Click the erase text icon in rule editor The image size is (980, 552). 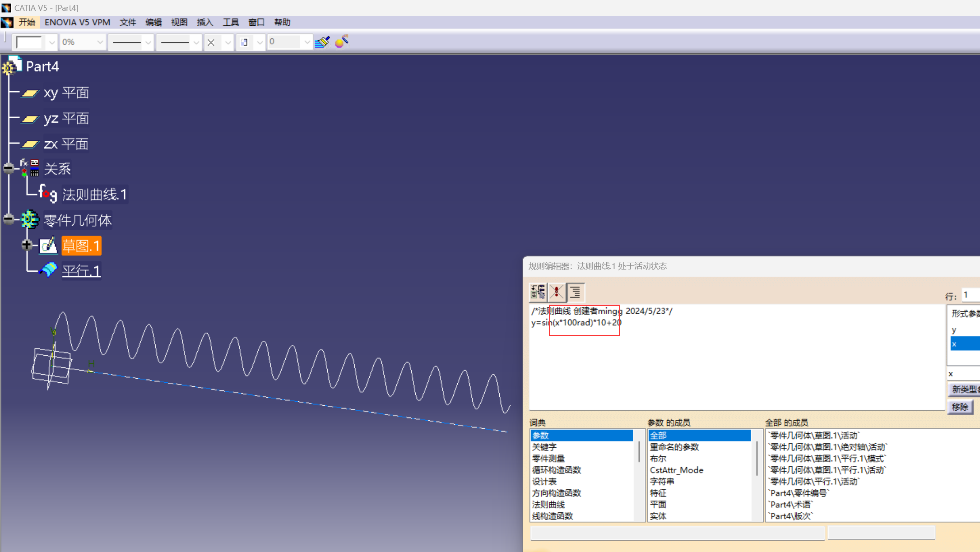(x=557, y=292)
